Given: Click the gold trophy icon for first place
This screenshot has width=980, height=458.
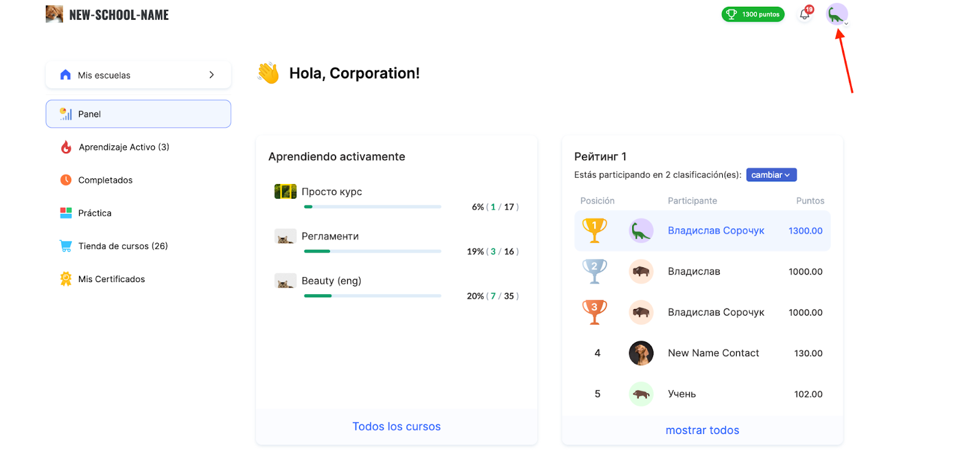Looking at the screenshot, I should pos(594,231).
